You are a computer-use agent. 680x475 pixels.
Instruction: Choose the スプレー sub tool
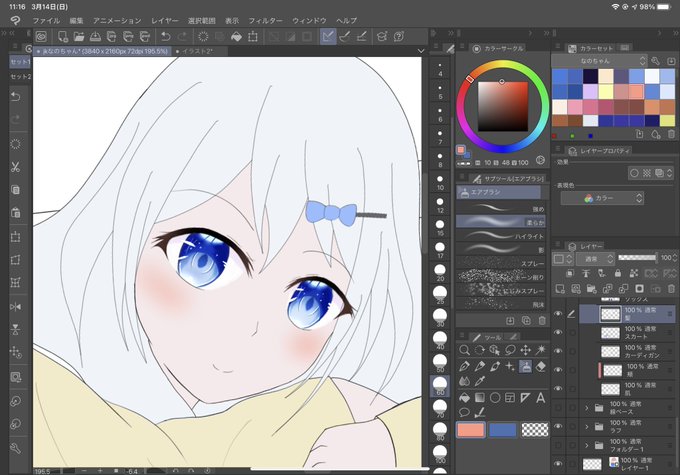501,263
